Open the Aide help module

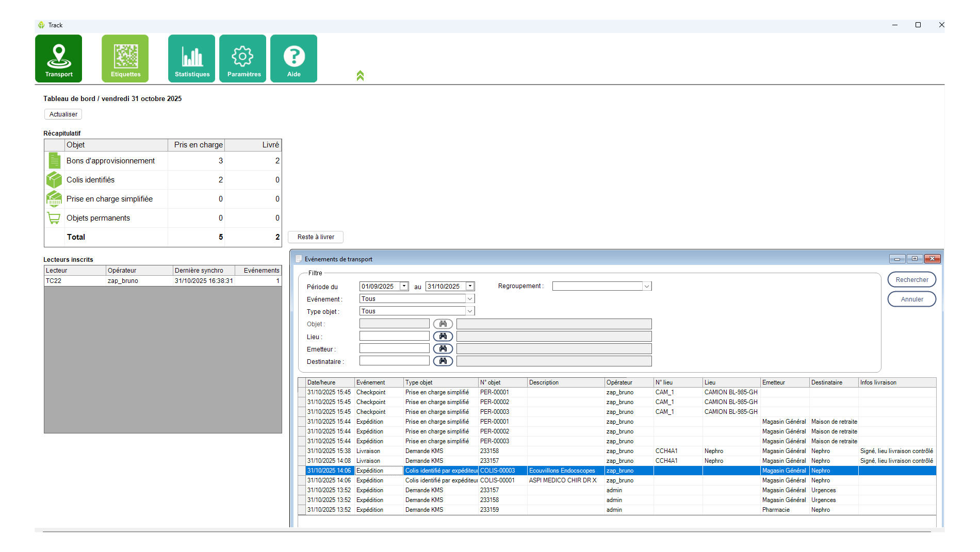click(x=294, y=59)
